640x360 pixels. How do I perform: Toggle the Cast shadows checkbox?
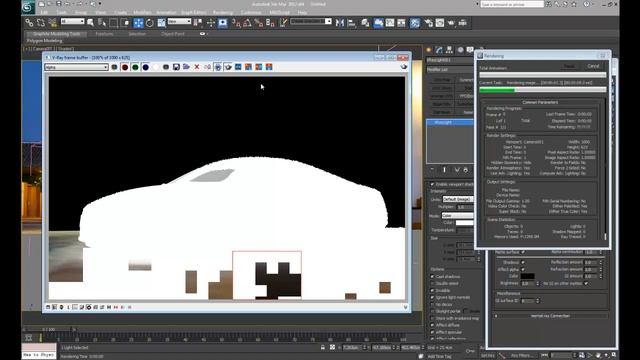tap(432, 277)
